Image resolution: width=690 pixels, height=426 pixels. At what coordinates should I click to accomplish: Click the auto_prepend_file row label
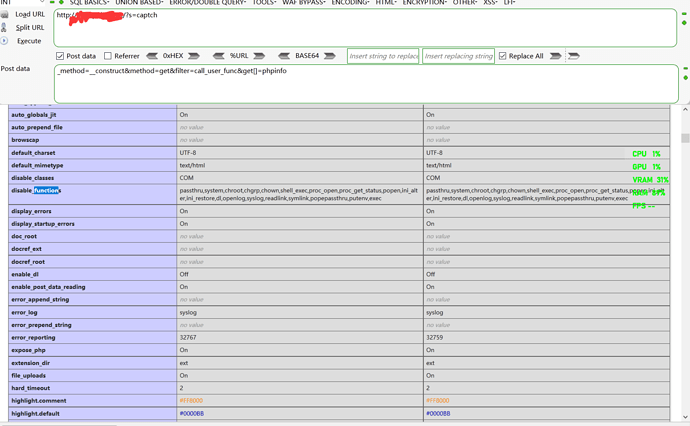37,127
